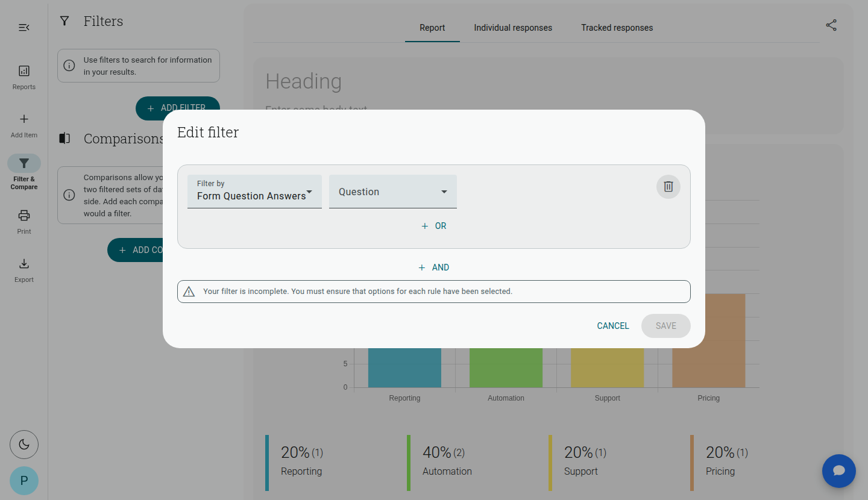Screen dimensions: 868x500
Task: Click the share icon
Action: pyautogui.click(x=831, y=25)
